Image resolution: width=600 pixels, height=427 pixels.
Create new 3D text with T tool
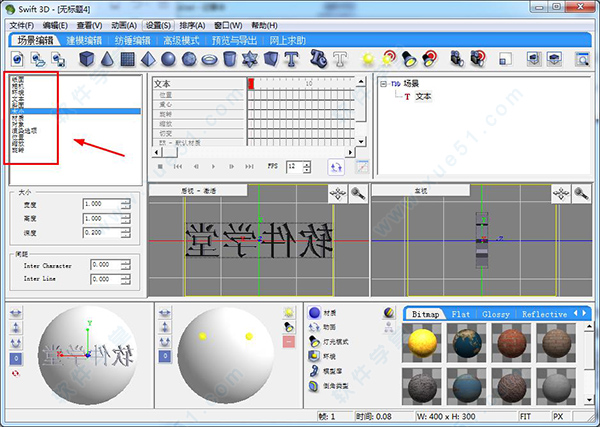click(x=291, y=59)
